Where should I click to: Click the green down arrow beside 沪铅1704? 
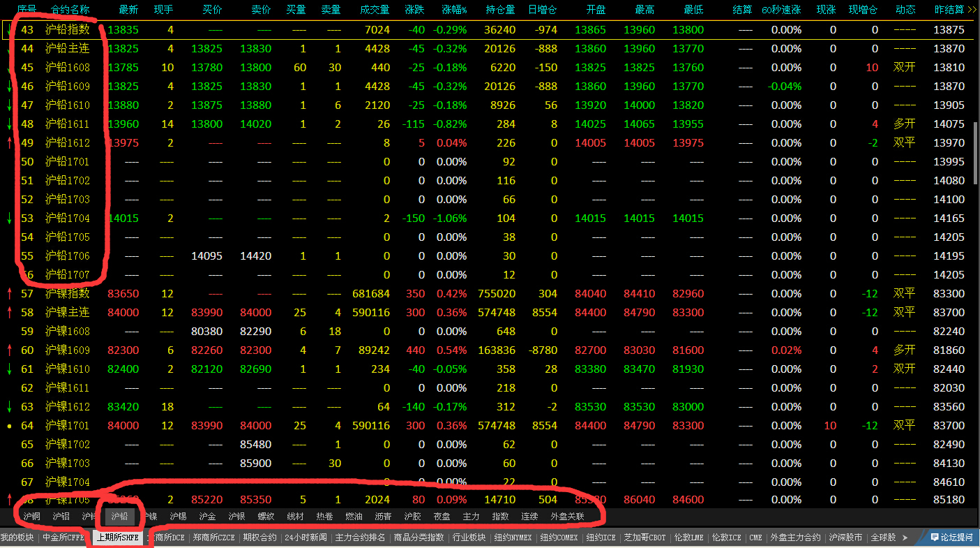[x=9, y=219]
